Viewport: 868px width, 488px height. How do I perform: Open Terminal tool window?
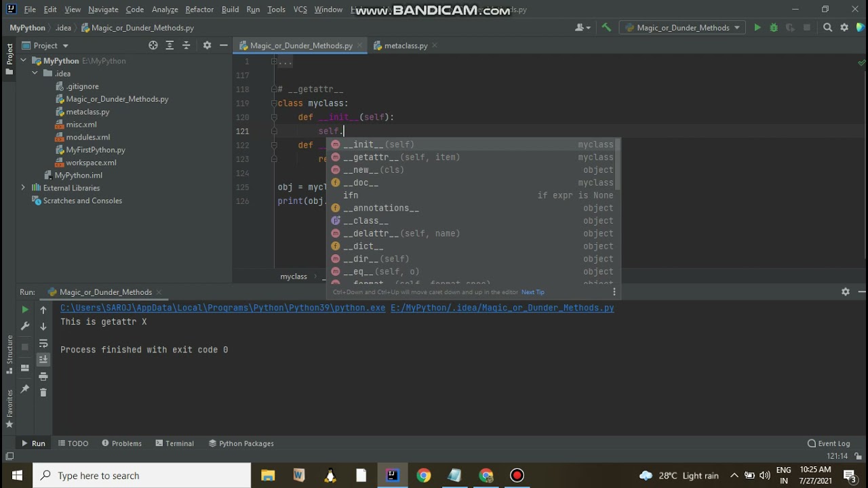(174, 443)
